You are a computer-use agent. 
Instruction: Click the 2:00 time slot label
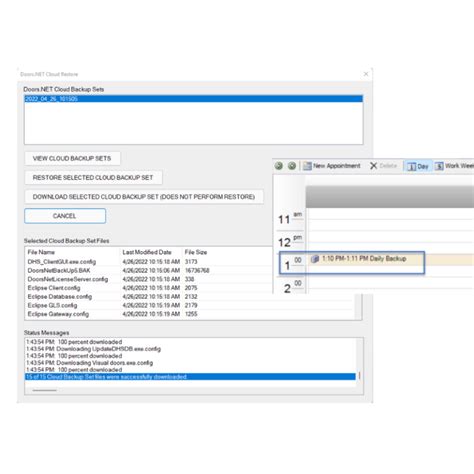pyautogui.click(x=292, y=287)
